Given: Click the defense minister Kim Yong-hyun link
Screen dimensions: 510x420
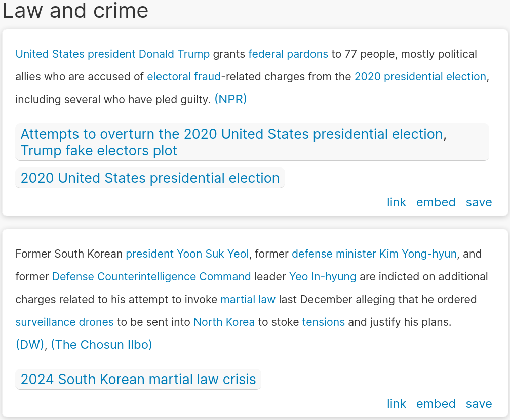Looking at the screenshot, I should pyautogui.click(x=373, y=254).
